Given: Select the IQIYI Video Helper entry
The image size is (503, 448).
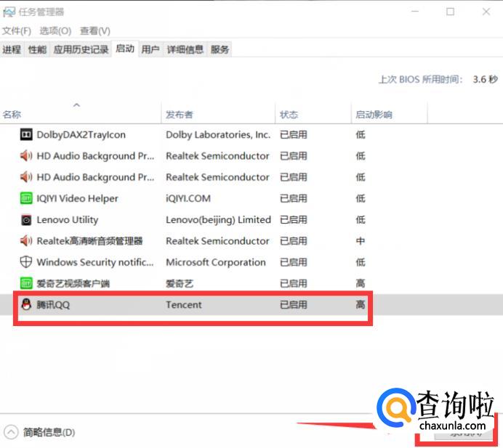Looking at the screenshot, I should (x=77, y=198).
